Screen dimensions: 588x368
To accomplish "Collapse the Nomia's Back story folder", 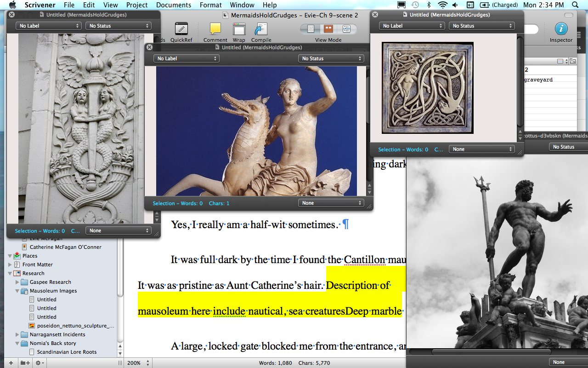I will 17,343.
